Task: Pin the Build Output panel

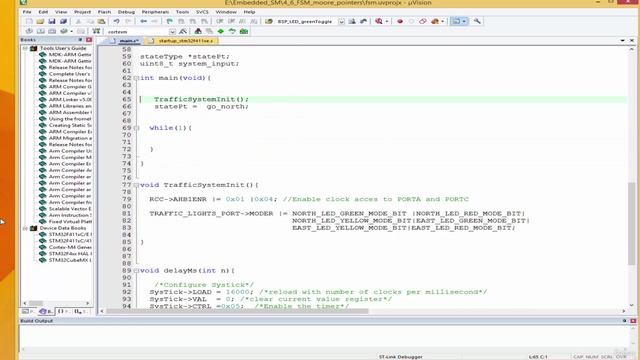Action: [624, 321]
